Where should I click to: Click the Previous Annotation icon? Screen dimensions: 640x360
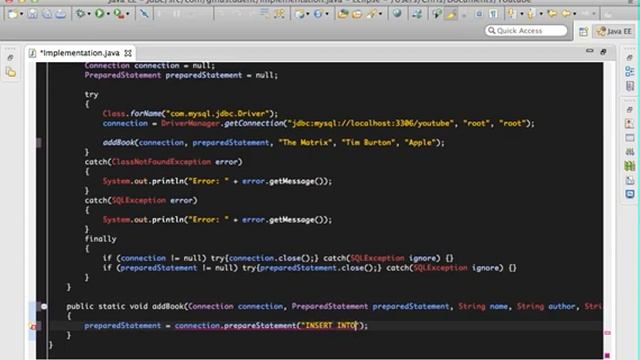(531, 14)
